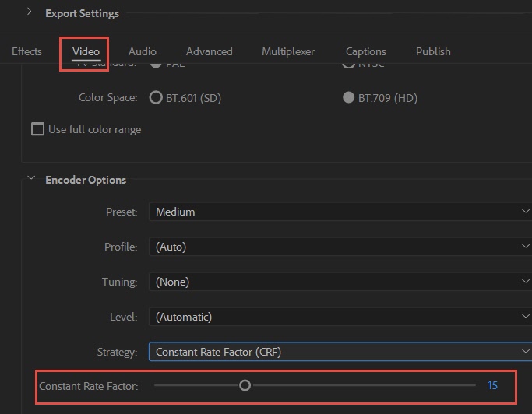The image size is (532, 414).
Task: Expand the Export Settings section
Action: (29, 12)
